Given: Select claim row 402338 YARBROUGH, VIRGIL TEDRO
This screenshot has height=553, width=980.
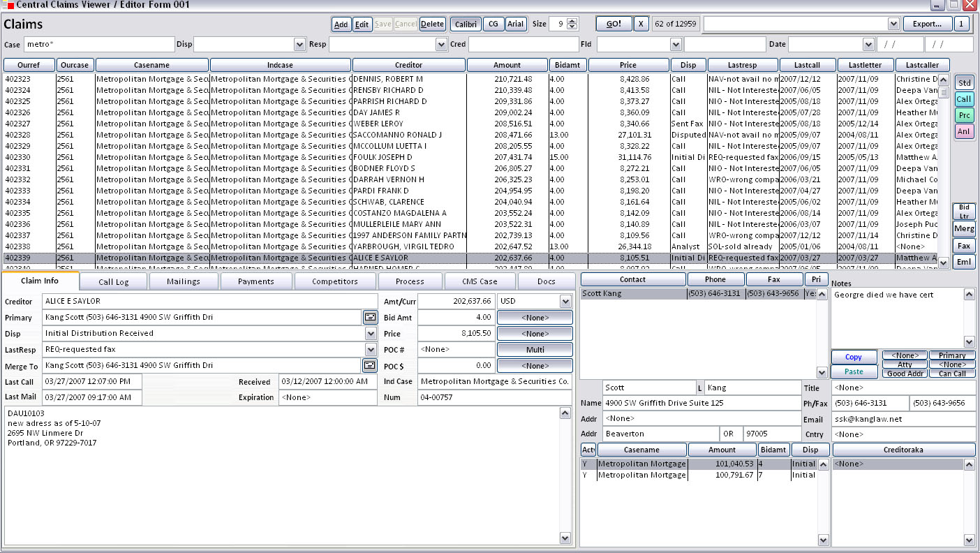Looking at the screenshot, I should tap(471, 246).
